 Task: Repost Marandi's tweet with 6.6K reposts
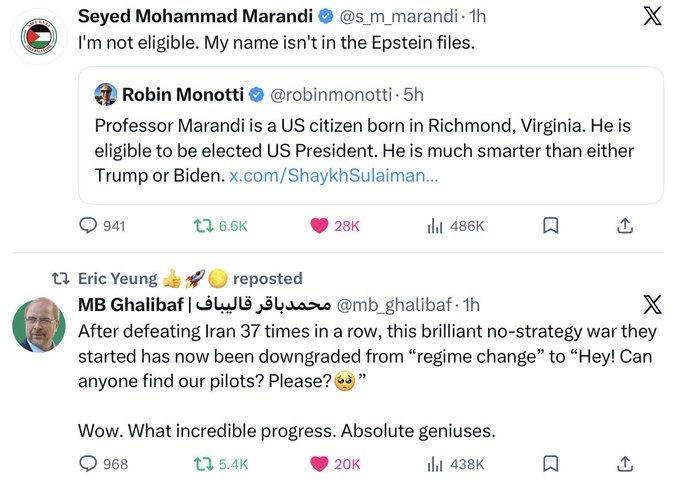coord(201,226)
